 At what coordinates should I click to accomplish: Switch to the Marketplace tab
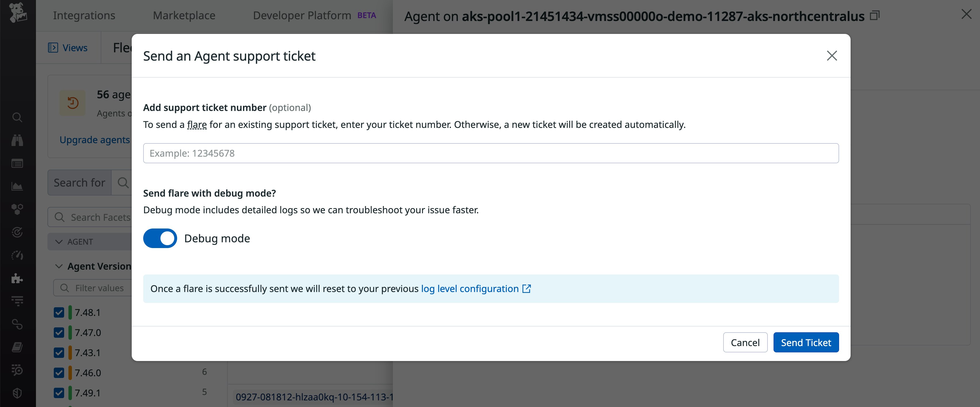click(184, 15)
